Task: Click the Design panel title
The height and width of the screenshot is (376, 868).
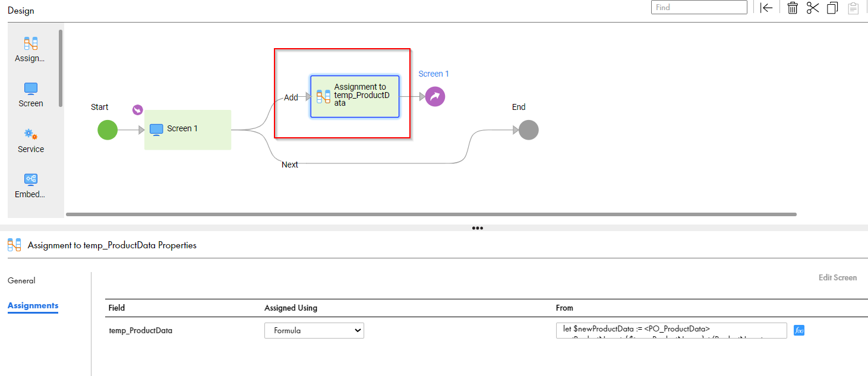Action: pos(21,11)
